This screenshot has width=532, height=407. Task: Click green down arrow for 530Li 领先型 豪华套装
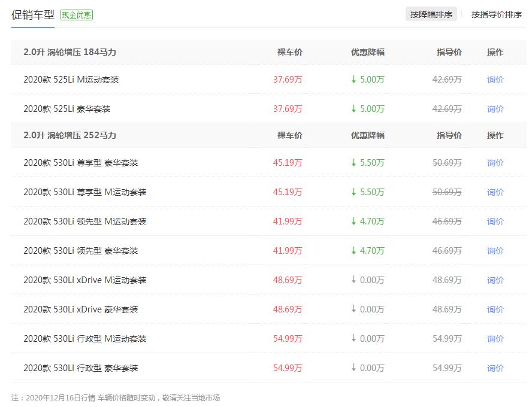(353, 250)
